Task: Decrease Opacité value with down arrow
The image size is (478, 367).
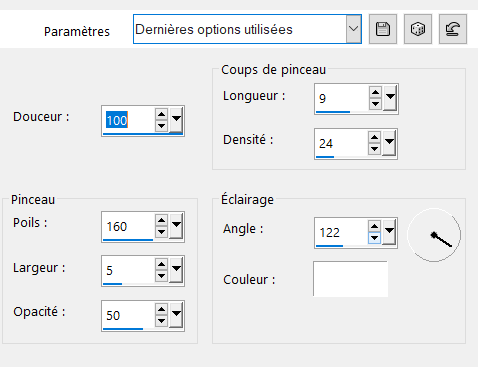Action: 162,321
